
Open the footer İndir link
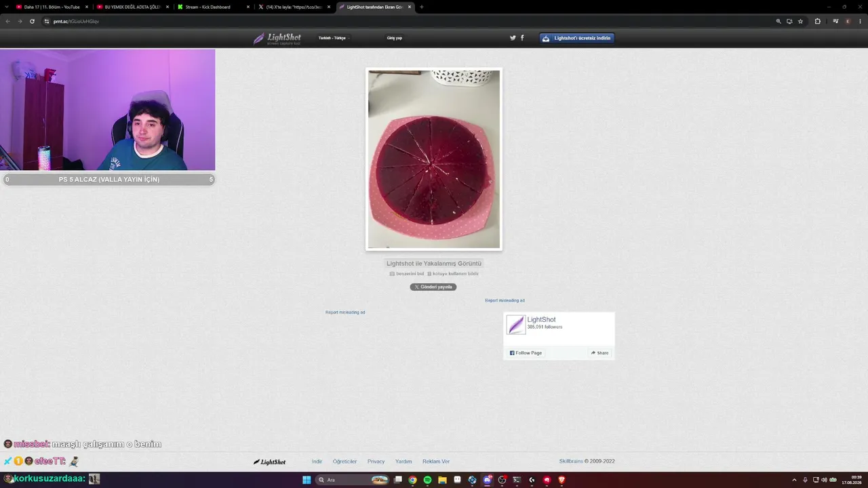click(317, 462)
